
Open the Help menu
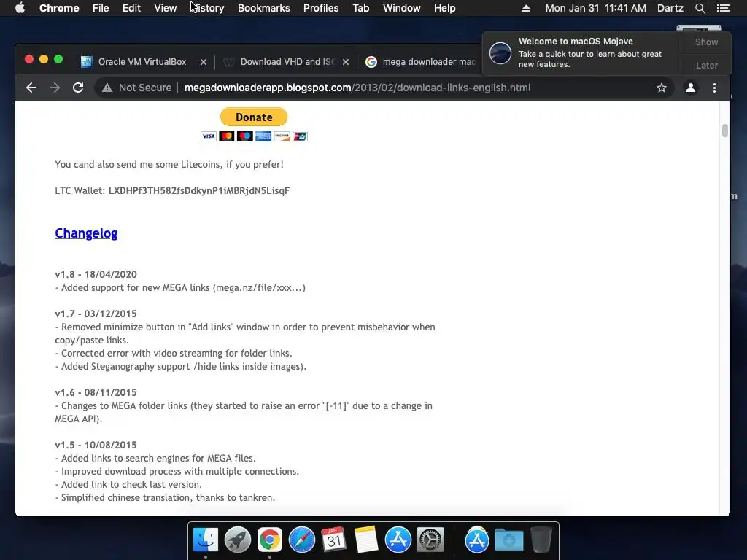[x=444, y=8]
